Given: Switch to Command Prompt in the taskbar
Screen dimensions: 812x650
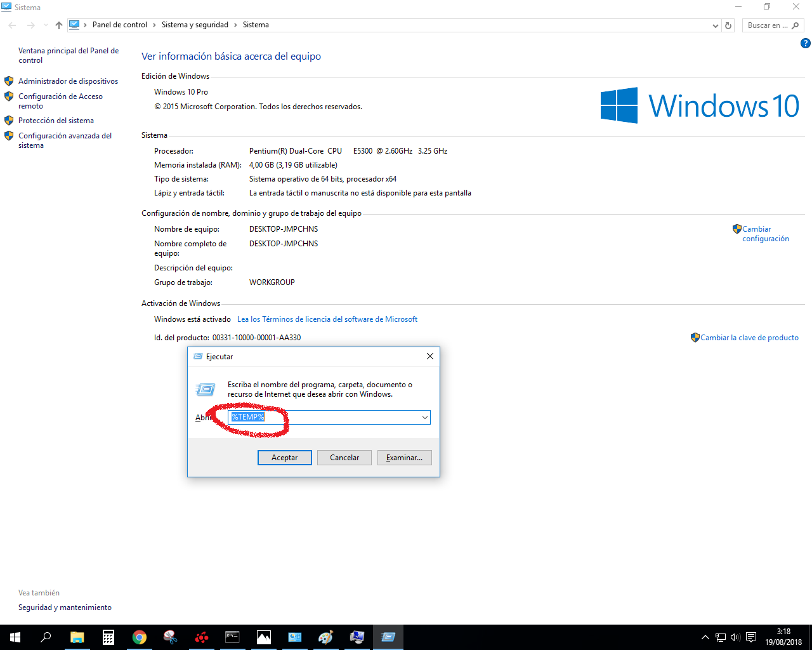Looking at the screenshot, I should pyautogui.click(x=232, y=637).
